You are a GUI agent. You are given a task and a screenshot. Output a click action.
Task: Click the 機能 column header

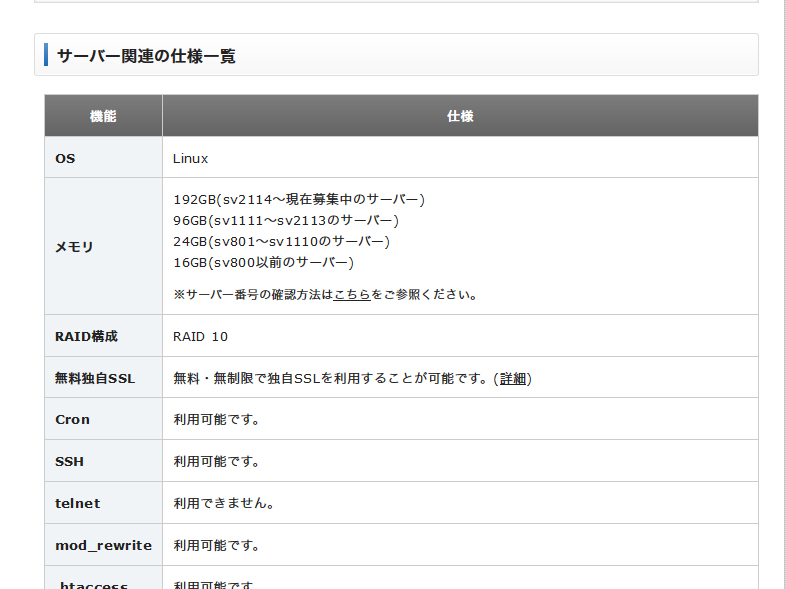pyautogui.click(x=103, y=117)
